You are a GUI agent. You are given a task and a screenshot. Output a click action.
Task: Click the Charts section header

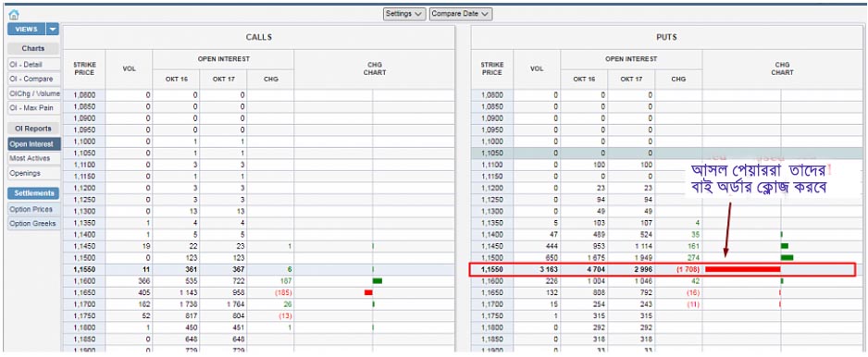[33, 49]
